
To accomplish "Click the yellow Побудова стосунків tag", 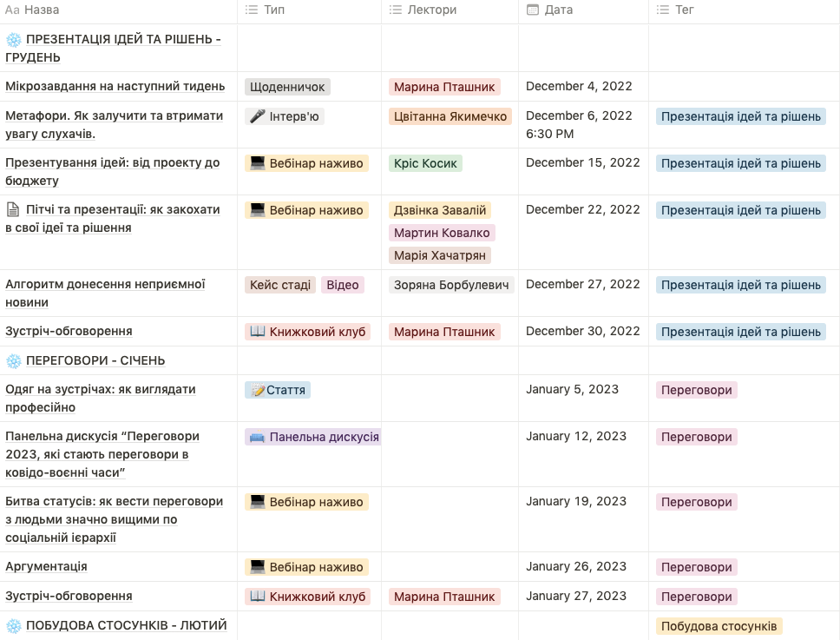I will (x=719, y=626).
